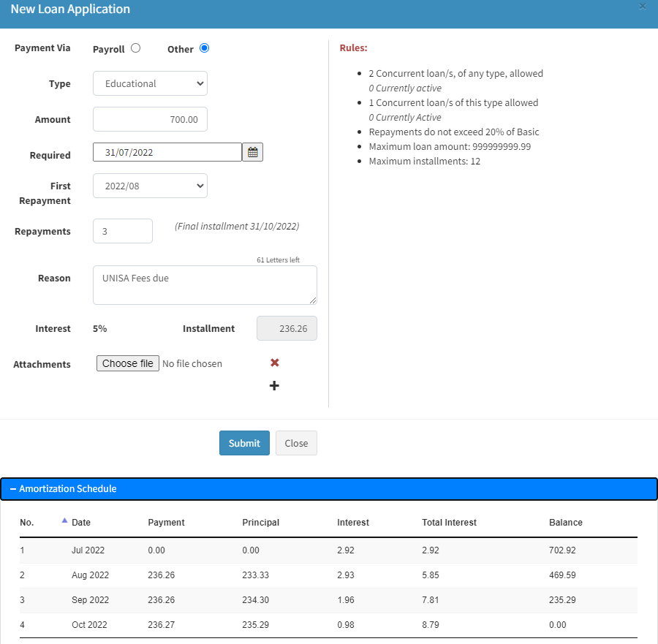The width and height of the screenshot is (658, 644).
Task: Sort by the Date column arrow
Action: (64, 520)
